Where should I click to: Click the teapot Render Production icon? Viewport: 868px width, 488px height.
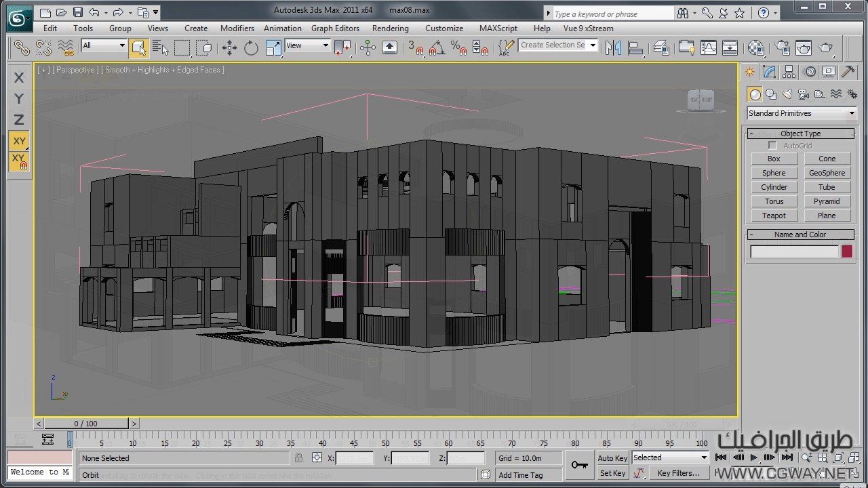click(826, 47)
